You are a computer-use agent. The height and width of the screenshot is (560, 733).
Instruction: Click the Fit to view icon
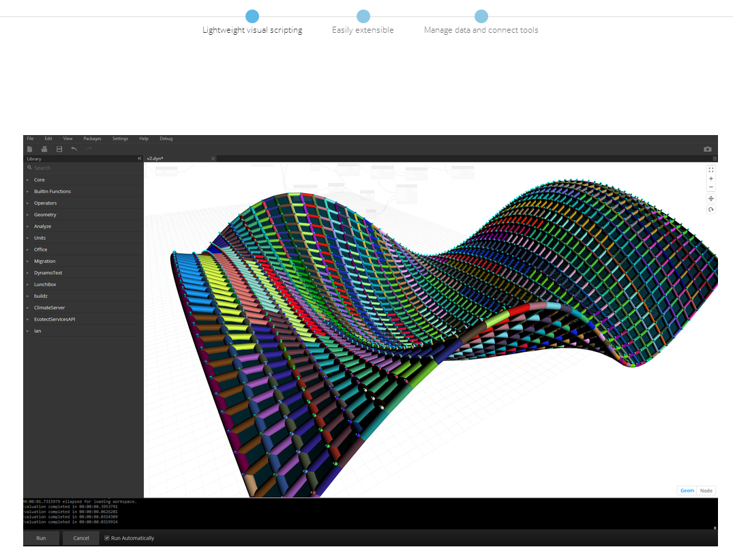[x=711, y=170]
